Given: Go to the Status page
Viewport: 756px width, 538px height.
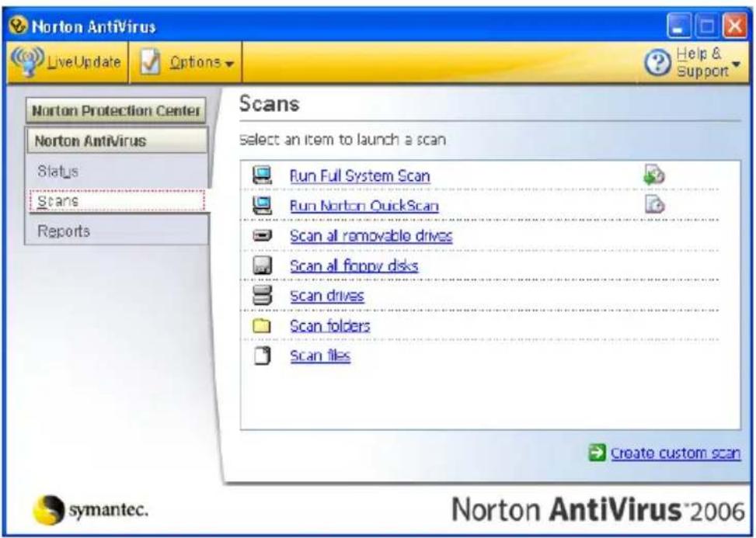Looking at the screenshot, I should tap(57, 171).
